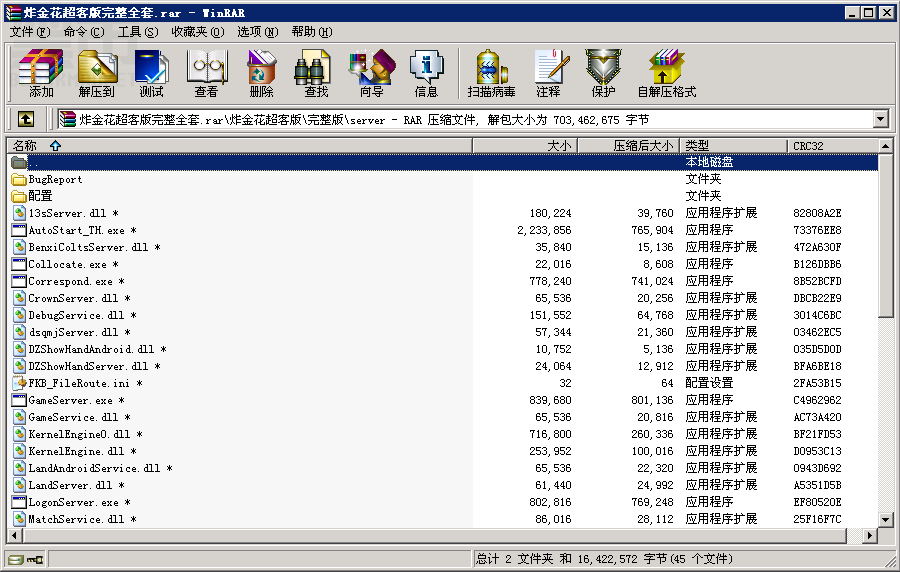Screen dimensions: 900x572
Task: Open the Commands (命令) menu
Action: (x=84, y=32)
